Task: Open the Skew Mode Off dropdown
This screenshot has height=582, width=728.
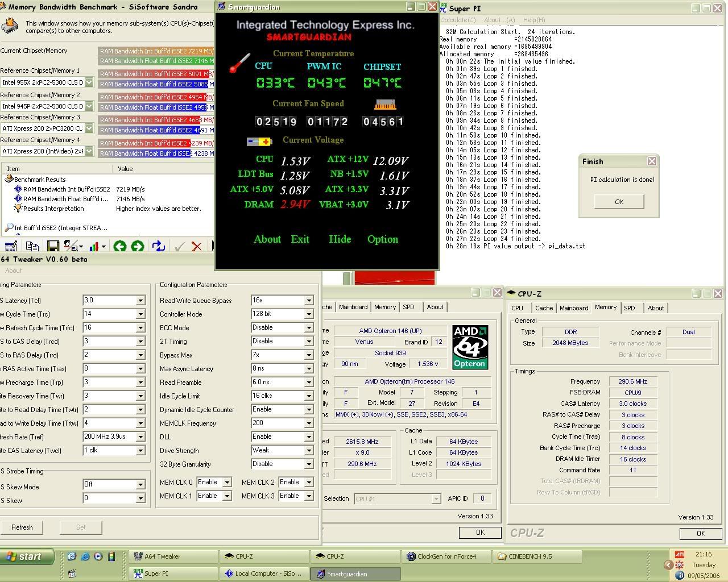Action: click(x=140, y=484)
